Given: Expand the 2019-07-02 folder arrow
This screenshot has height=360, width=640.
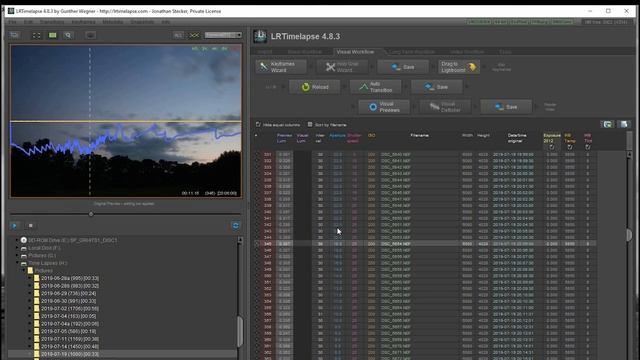Looking at the screenshot, I should click(x=30, y=309).
